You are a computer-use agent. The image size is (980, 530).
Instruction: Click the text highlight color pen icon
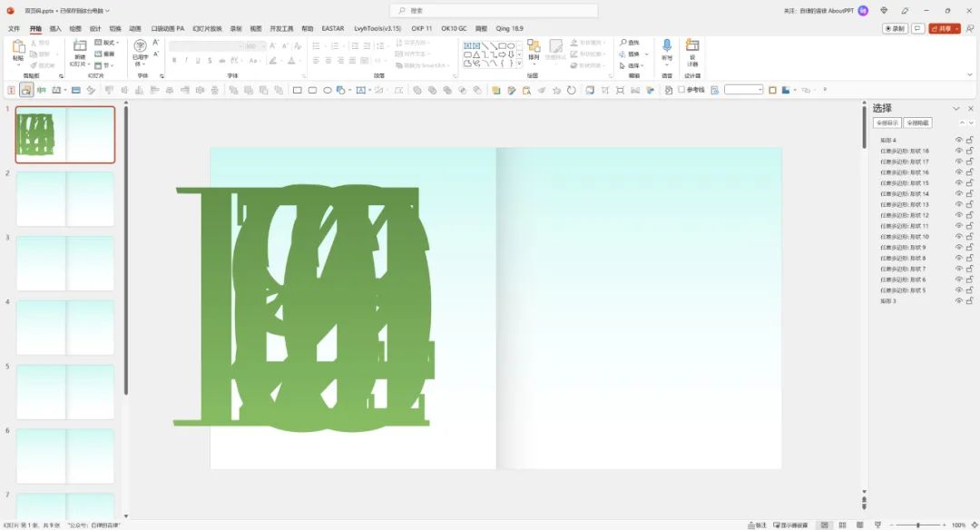[x=272, y=61]
